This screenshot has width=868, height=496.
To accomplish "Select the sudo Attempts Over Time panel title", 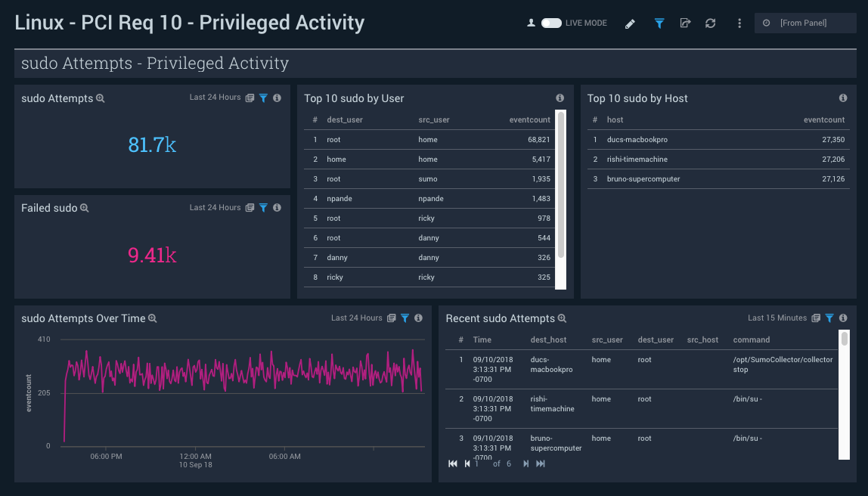I will click(83, 318).
